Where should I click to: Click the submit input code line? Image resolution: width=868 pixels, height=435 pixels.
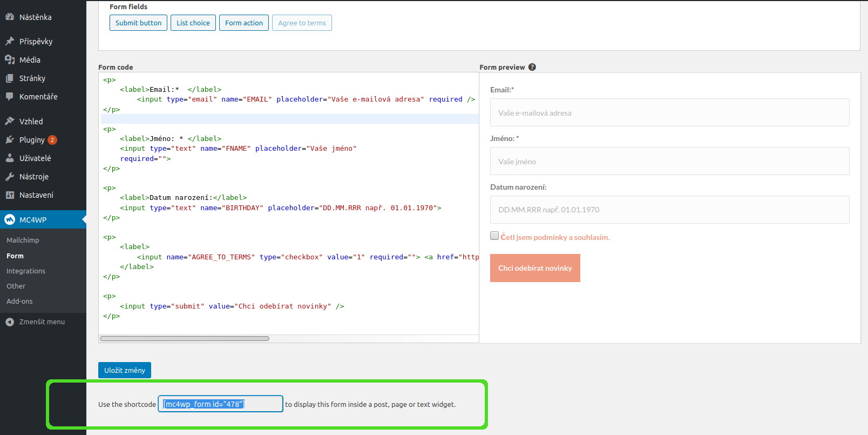pyautogui.click(x=232, y=306)
